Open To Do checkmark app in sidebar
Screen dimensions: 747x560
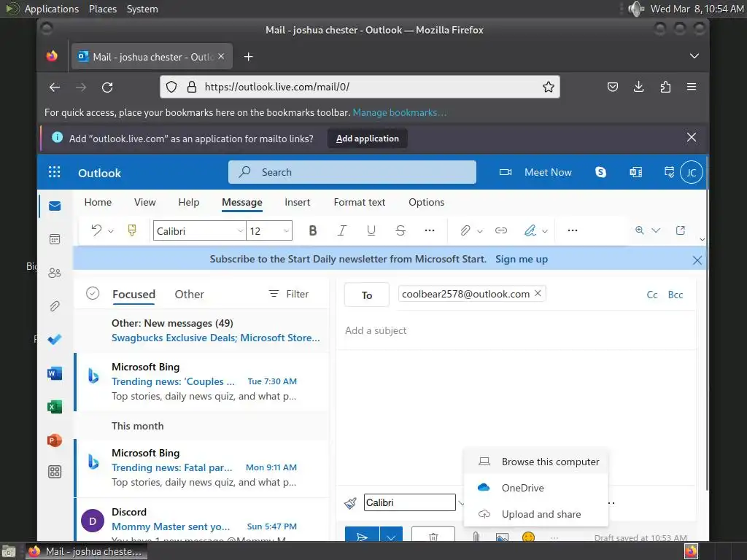pyautogui.click(x=55, y=340)
